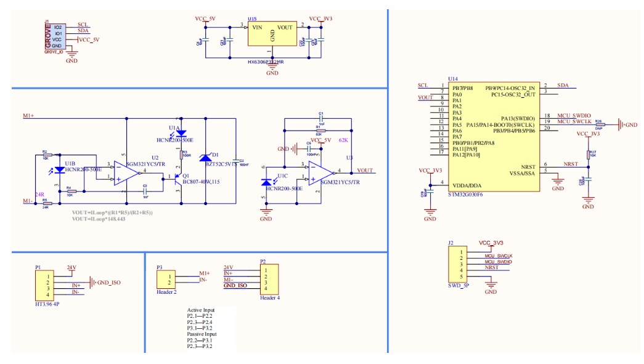Select the resistor R27 10K symbol
Screen dimensions: 644x364
(x=589, y=155)
